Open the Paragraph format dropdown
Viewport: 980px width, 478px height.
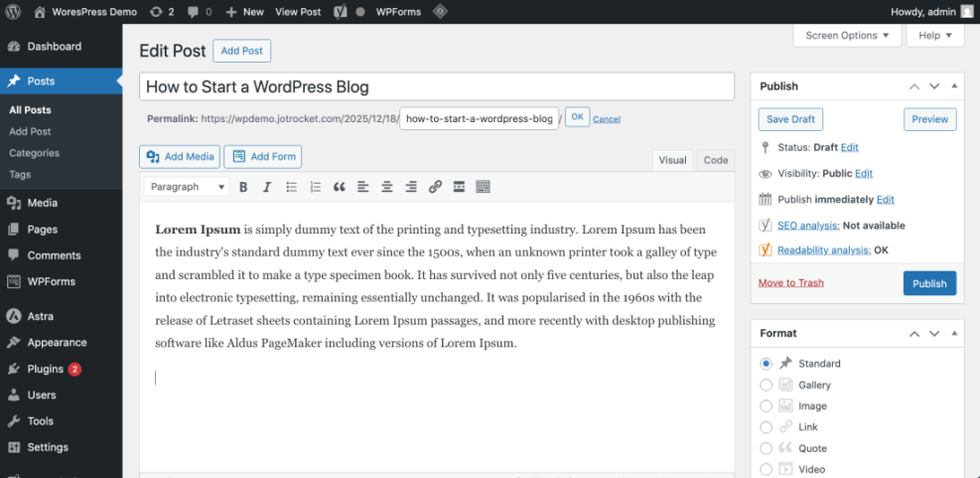[x=187, y=187]
